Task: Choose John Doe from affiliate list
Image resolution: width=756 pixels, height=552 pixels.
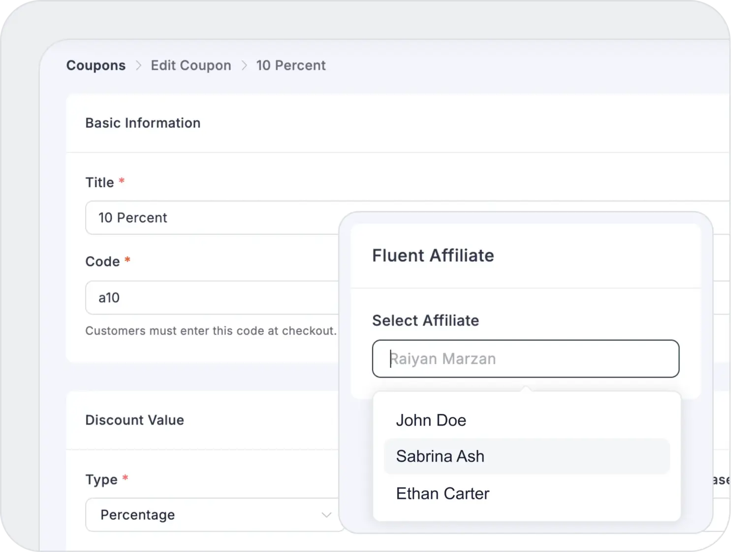Action: pos(527,420)
